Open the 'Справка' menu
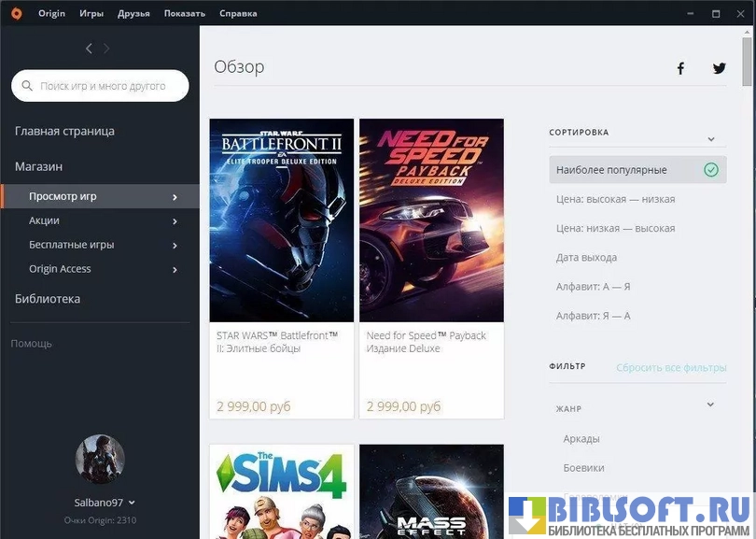 tap(238, 13)
